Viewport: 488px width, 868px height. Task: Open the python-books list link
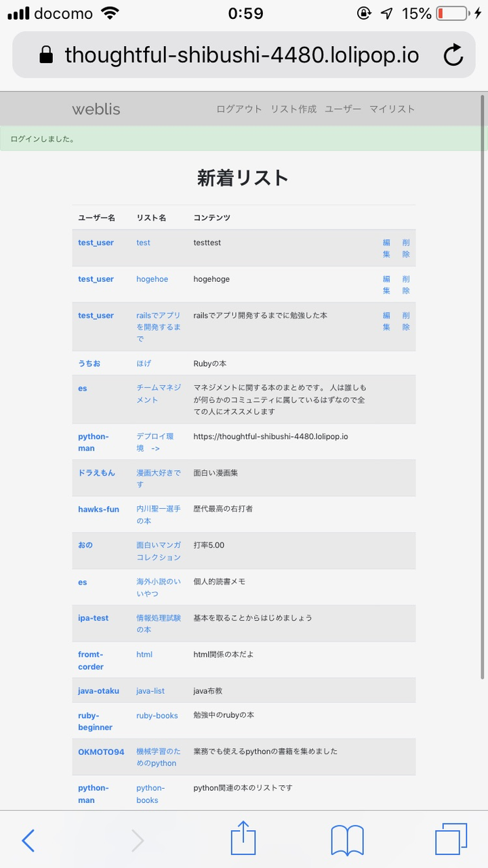tap(150, 794)
